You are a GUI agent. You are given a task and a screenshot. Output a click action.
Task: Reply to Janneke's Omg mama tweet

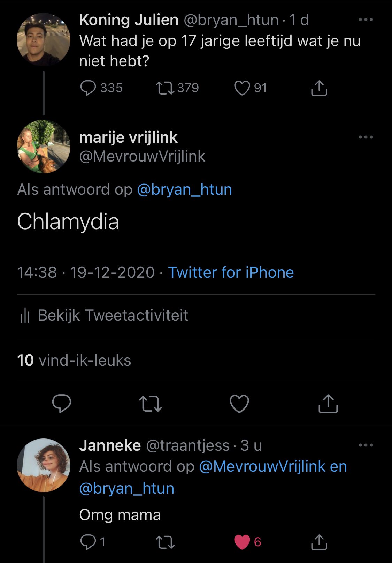click(x=88, y=542)
